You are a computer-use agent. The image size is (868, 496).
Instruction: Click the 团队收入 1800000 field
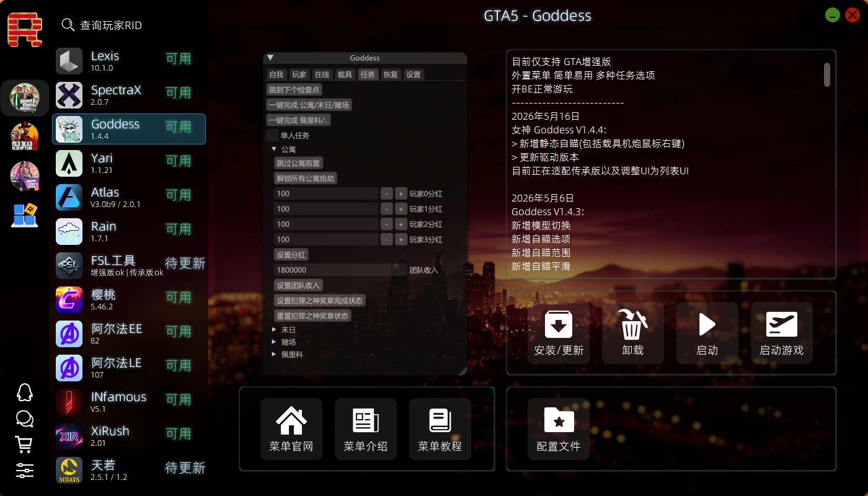click(340, 270)
